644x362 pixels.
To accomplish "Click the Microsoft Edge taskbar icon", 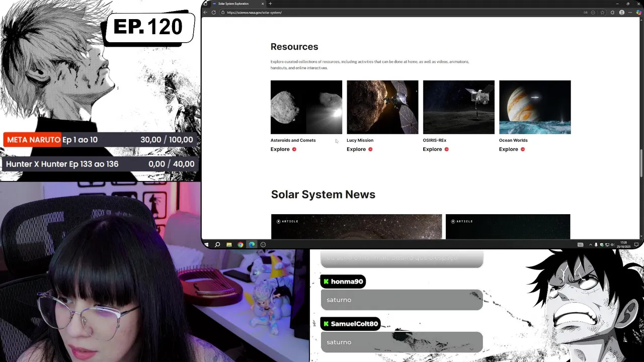I will [252, 245].
